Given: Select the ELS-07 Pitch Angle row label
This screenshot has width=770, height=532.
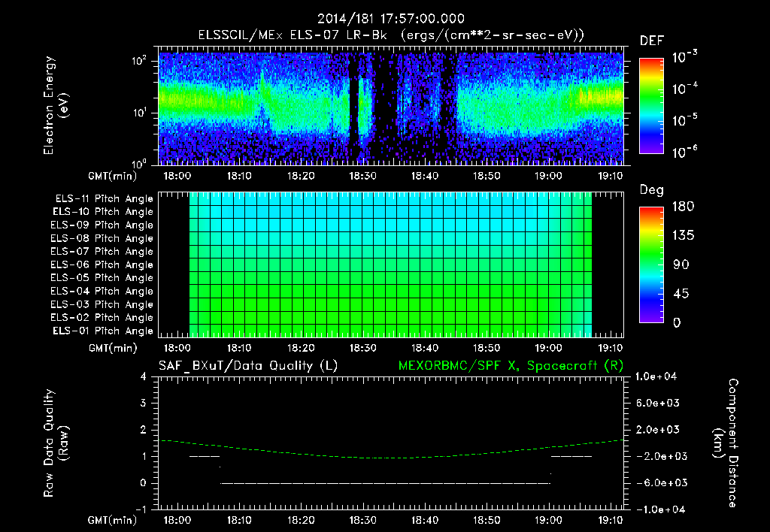Looking at the screenshot, I should click(102, 251).
